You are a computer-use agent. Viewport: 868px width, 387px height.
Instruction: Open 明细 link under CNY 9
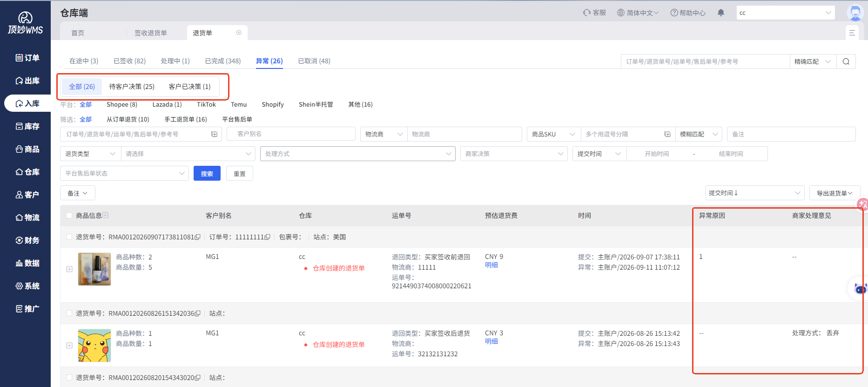pos(491,265)
